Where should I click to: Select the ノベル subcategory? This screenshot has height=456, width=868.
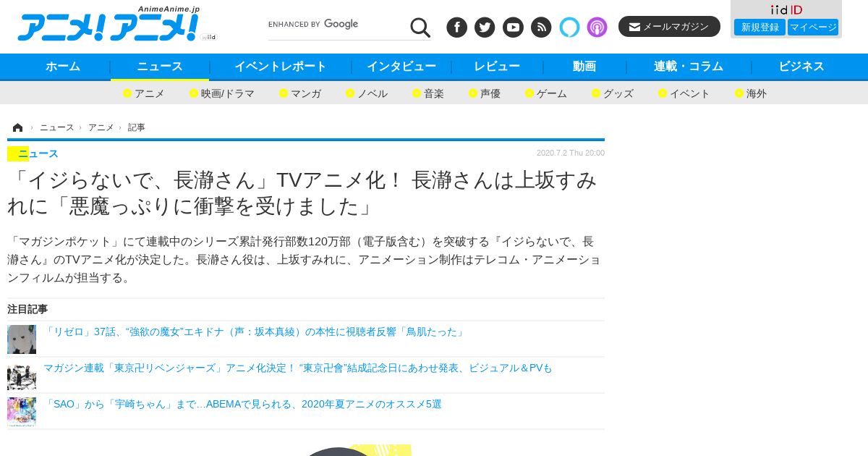click(367, 93)
